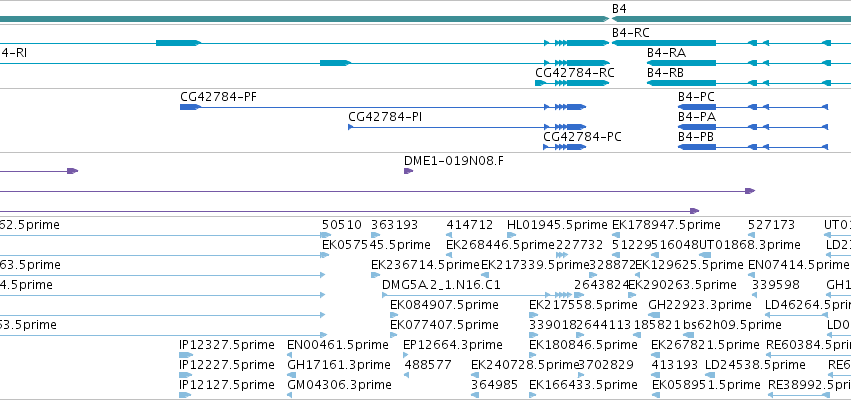Image resolution: width=851 pixels, height=400 pixels.
Task: Open EST label 527173
Action: point(771,225)
